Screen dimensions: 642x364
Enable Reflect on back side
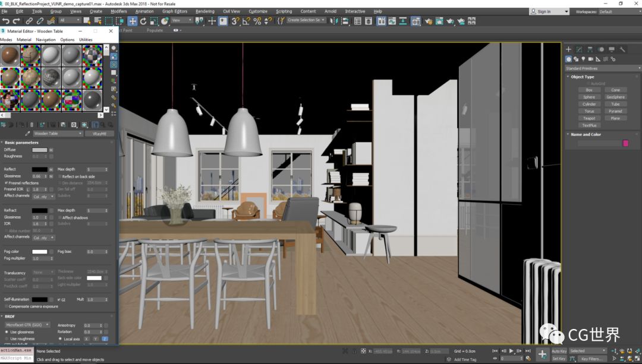coord(60,177)
